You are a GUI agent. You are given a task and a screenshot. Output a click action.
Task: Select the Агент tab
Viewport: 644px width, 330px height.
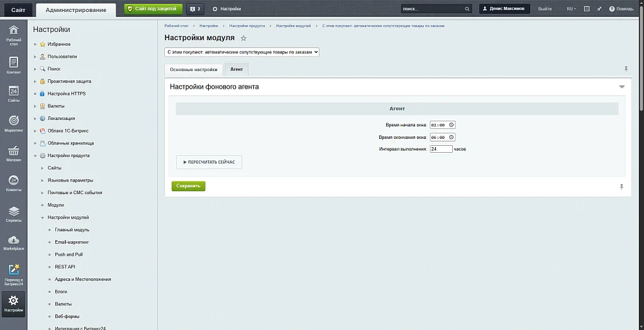[x=236, y=69]
